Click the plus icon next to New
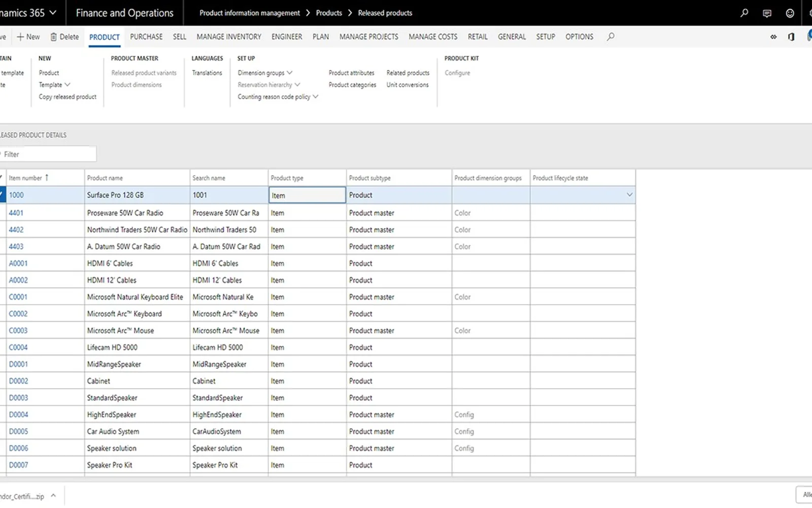This screenshot has width=812, height=508. pyautogui.click(x=20, y=37)
